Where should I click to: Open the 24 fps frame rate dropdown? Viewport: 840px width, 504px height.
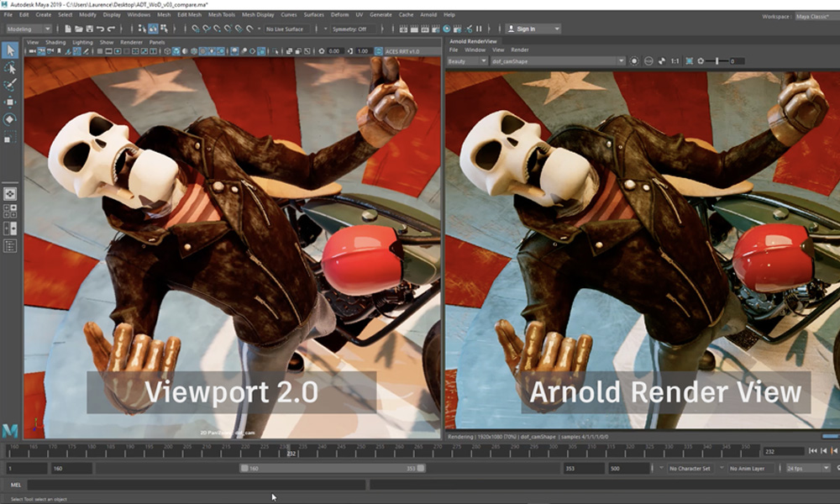point(808,468)
